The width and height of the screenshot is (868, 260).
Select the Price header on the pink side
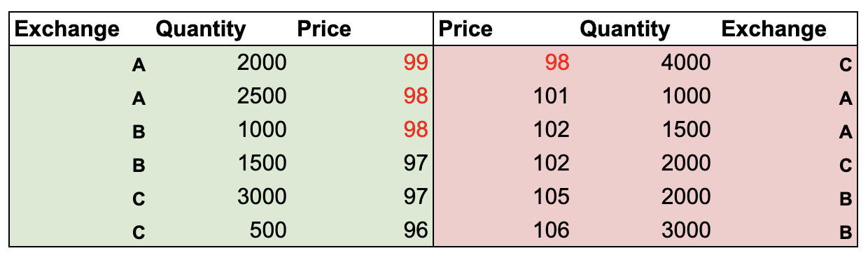[x=465, y=29]
